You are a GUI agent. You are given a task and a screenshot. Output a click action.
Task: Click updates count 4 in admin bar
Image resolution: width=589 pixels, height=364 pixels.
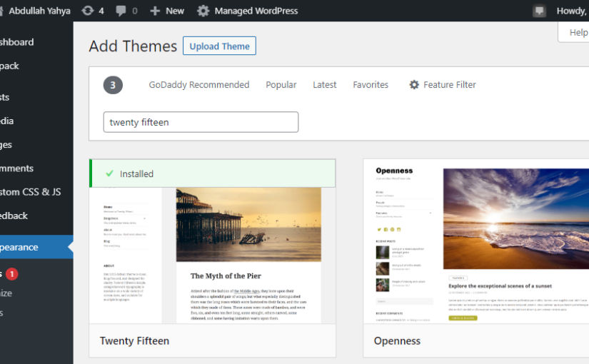click(x=101, y=11)
